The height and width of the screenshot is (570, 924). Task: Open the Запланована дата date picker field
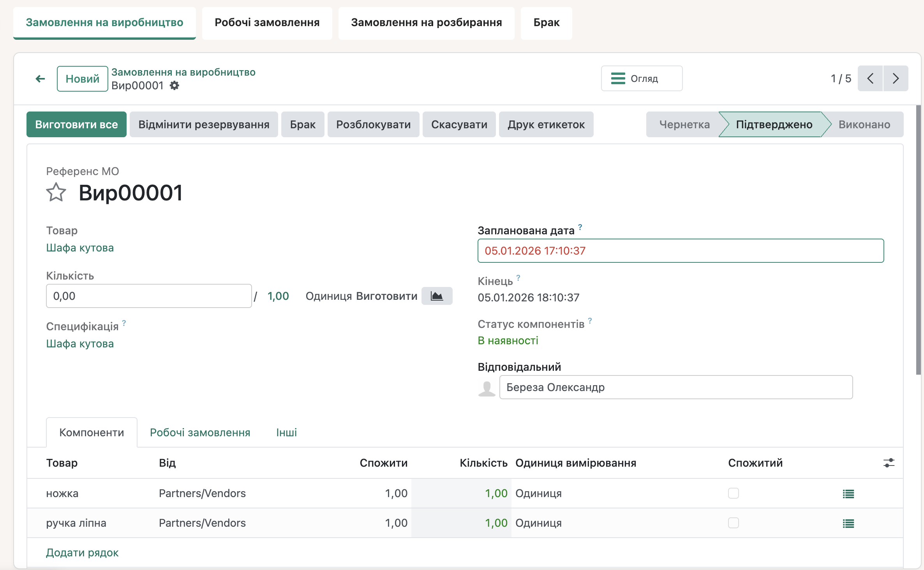pos(681,251)
